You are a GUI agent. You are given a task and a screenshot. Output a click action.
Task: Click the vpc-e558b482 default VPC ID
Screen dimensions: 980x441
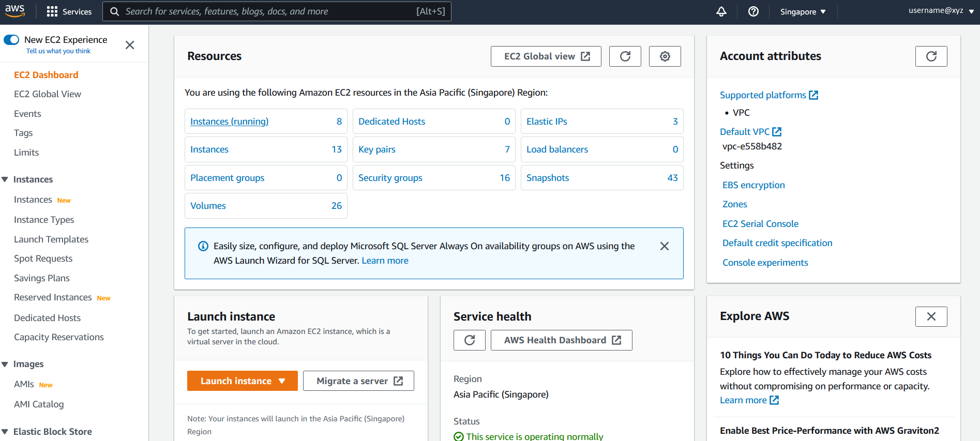pos(752,146)
